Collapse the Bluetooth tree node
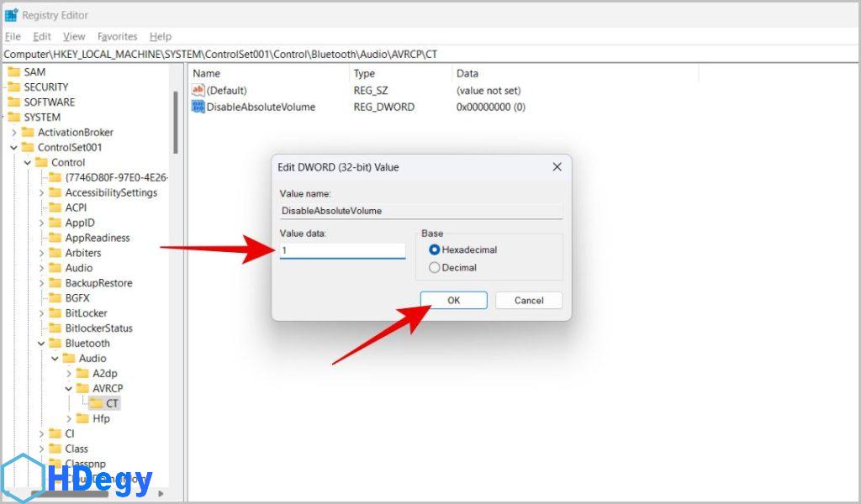The image size is (861, 504). point(41,344)
